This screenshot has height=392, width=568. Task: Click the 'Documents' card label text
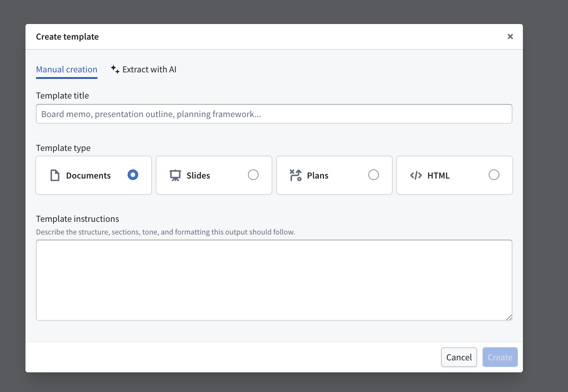88,176
